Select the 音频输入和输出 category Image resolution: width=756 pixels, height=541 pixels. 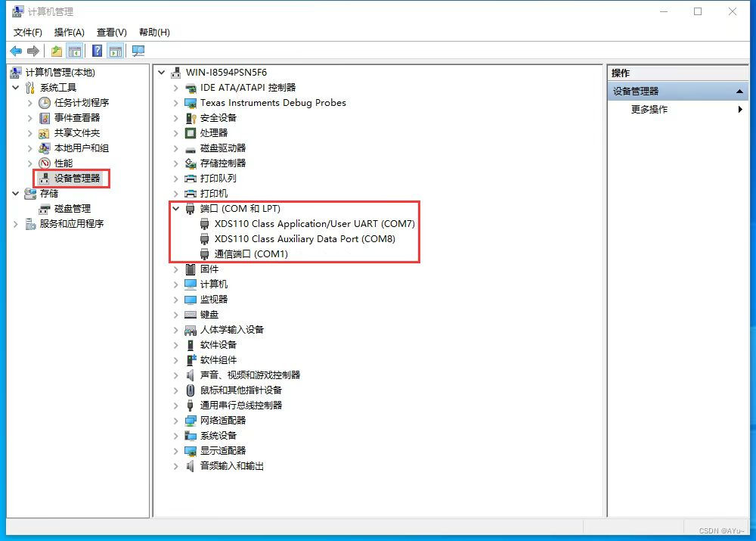pos(232,465)
